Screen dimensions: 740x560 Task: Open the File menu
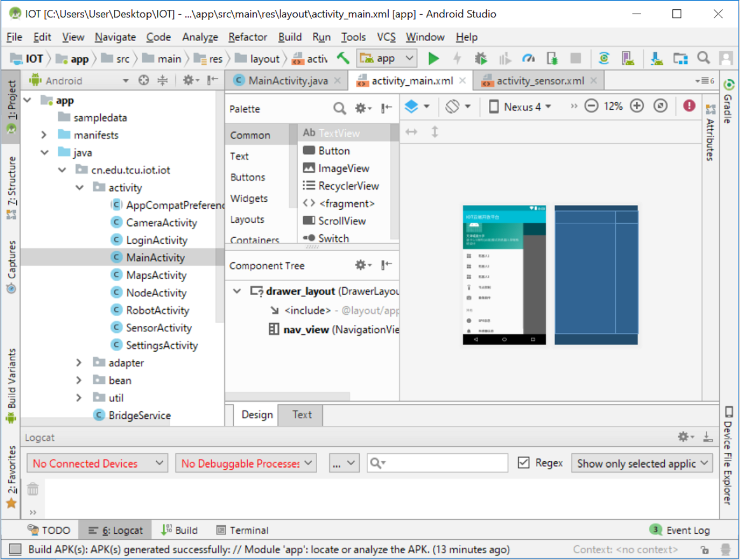click(x=14, y=37)
